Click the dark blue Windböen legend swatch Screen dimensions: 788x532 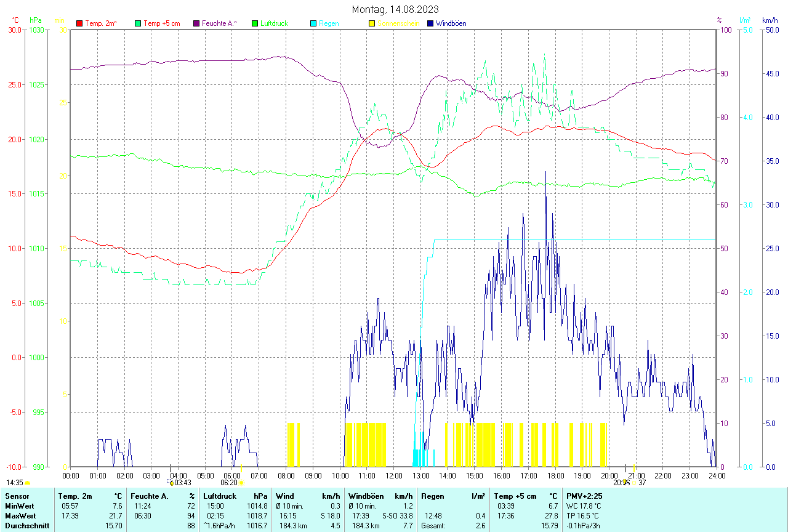click(430, 23)
